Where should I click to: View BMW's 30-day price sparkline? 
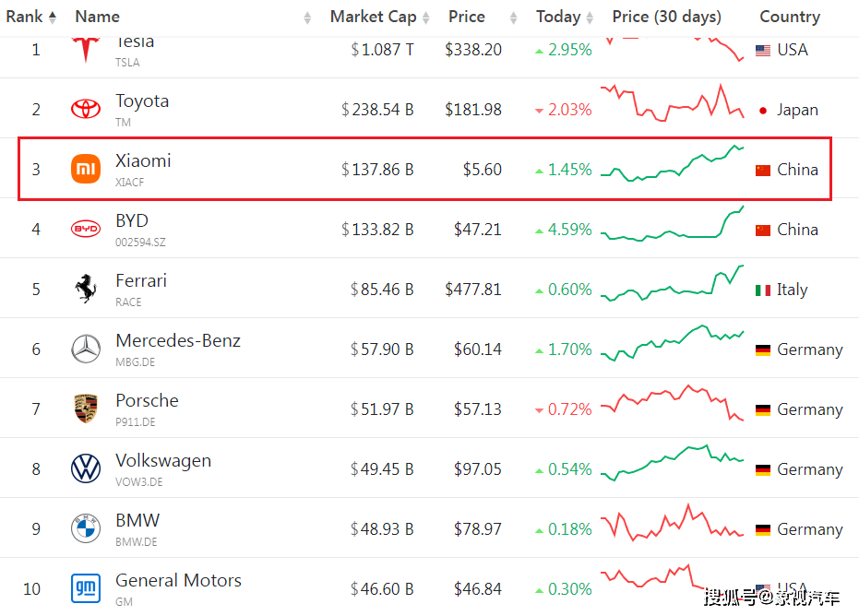tap(673, 522)
